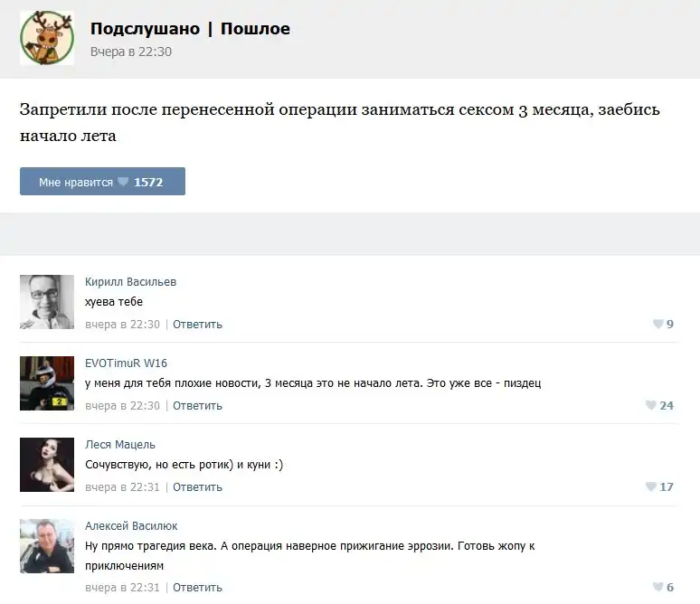Click the post timestamp Вчера в 22:30
This screenshot has width=700, height=604.
pyautogui.click(x=131, y=52)
